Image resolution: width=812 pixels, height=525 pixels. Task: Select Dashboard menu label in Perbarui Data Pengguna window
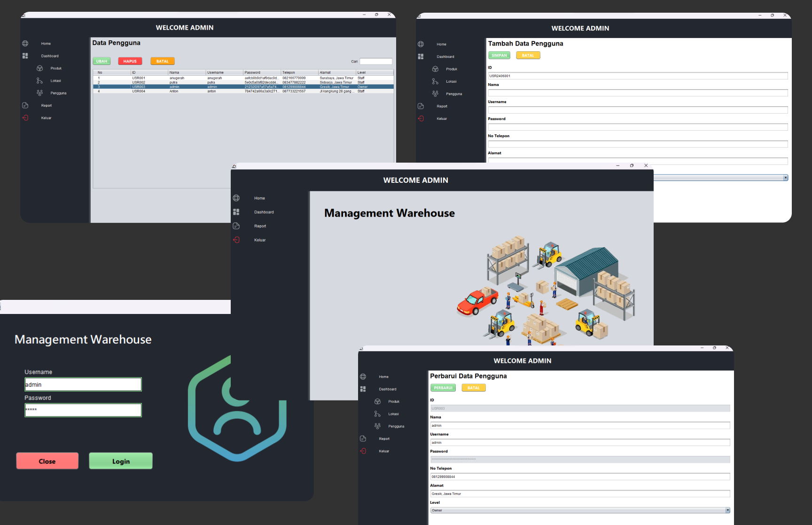pos(388,389)
